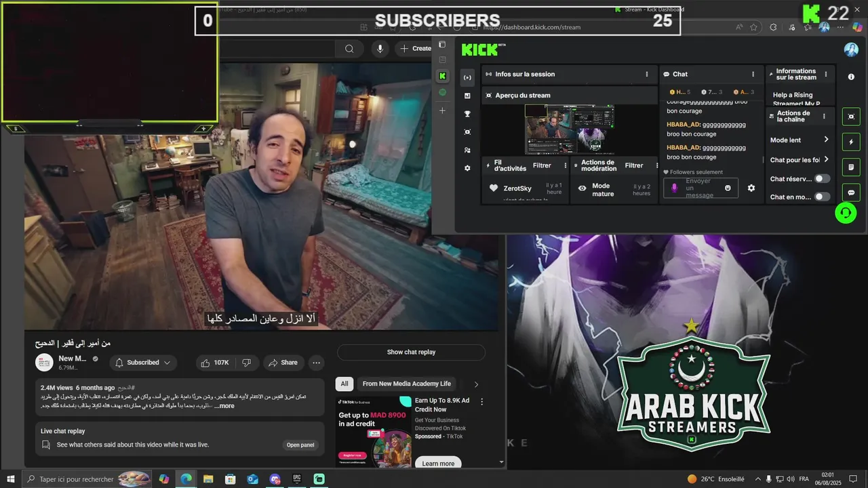The width and height of the screenshot is (868, 488).
Task: Open Infos sur la session panel menu
Action: pos(646,75)
